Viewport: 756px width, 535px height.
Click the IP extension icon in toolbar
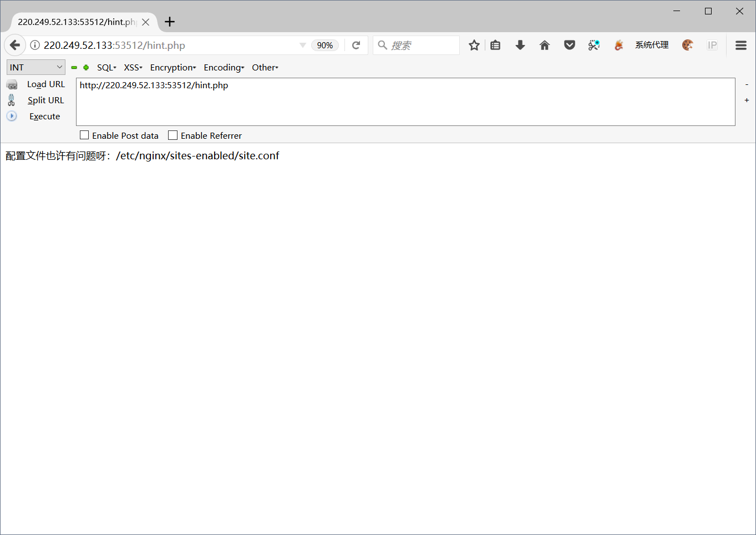tap(712, 45)
